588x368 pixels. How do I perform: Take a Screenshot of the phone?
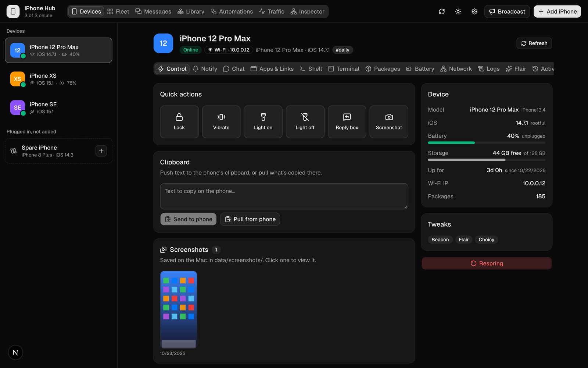389,122
